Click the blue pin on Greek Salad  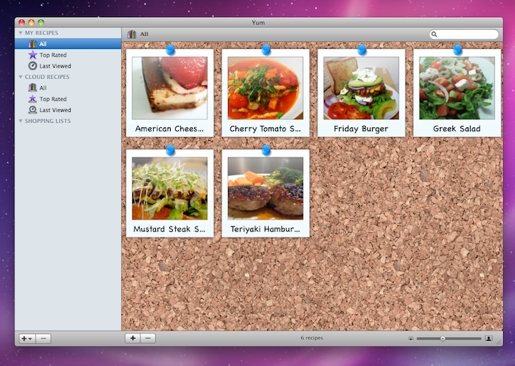click(x=458, y=49)
